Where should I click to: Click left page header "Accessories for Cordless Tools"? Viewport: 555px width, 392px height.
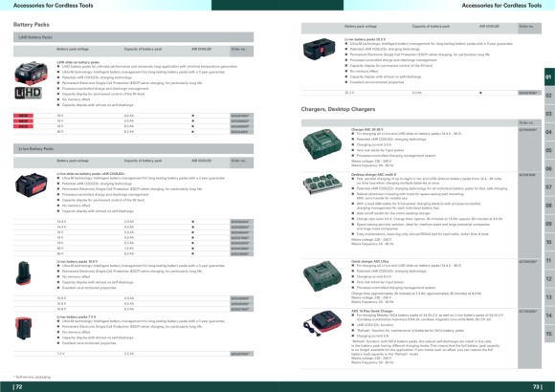click(x=53, y=6)
